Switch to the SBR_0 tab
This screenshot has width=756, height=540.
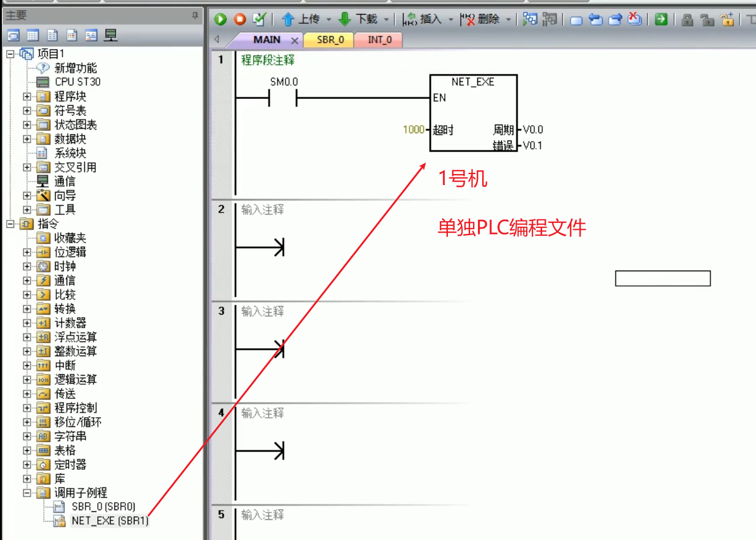point(330,40)
